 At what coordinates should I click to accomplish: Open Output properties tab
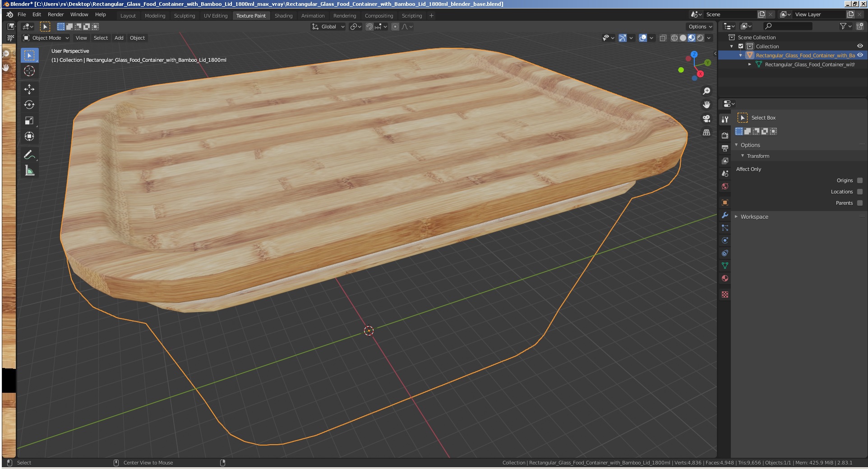click(725, 148)
